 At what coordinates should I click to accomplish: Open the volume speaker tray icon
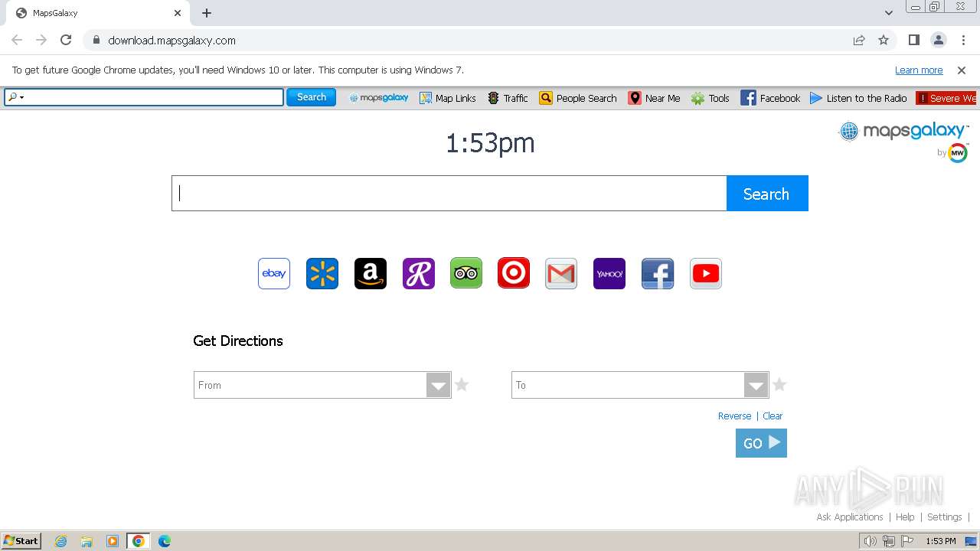click(x=870, y=541)
